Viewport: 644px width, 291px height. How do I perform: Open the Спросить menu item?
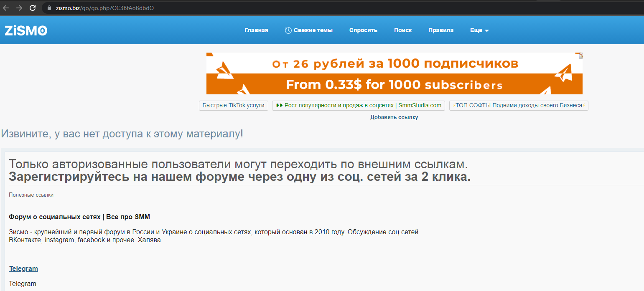(363, 30)
